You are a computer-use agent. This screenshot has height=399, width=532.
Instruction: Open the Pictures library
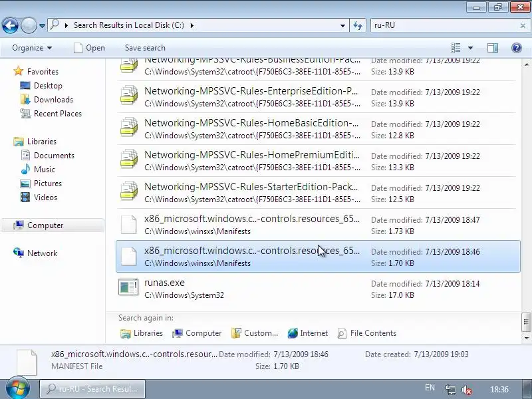48,184
